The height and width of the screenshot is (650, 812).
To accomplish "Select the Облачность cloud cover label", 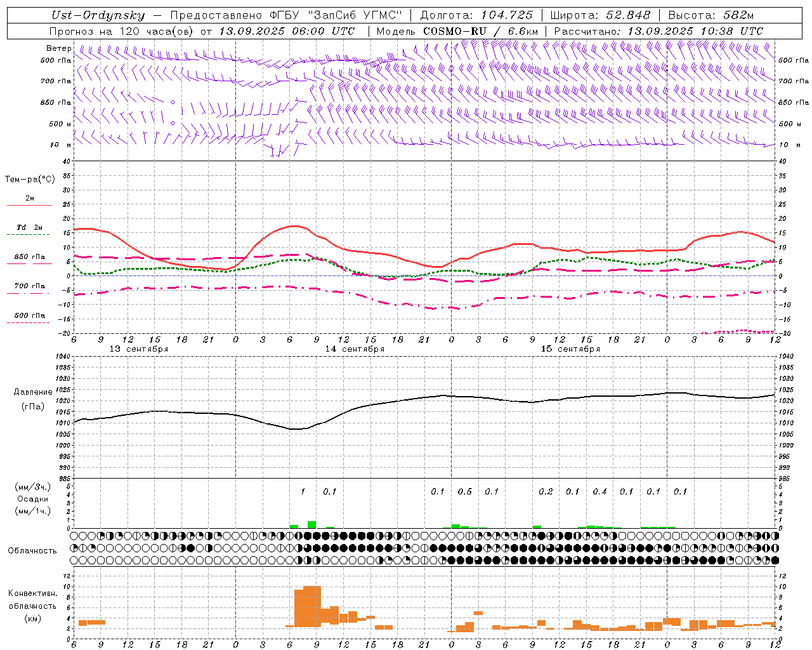I will click(x=32, y=550).
